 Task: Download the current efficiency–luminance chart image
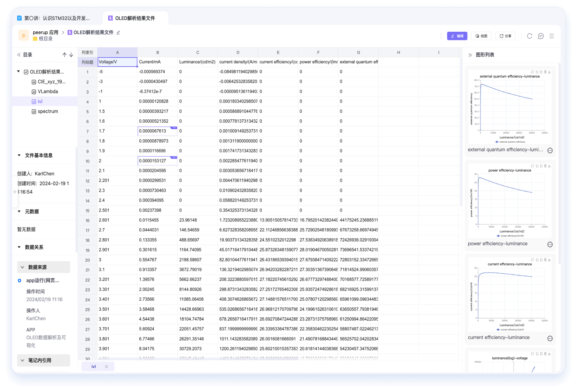[549, 260]
